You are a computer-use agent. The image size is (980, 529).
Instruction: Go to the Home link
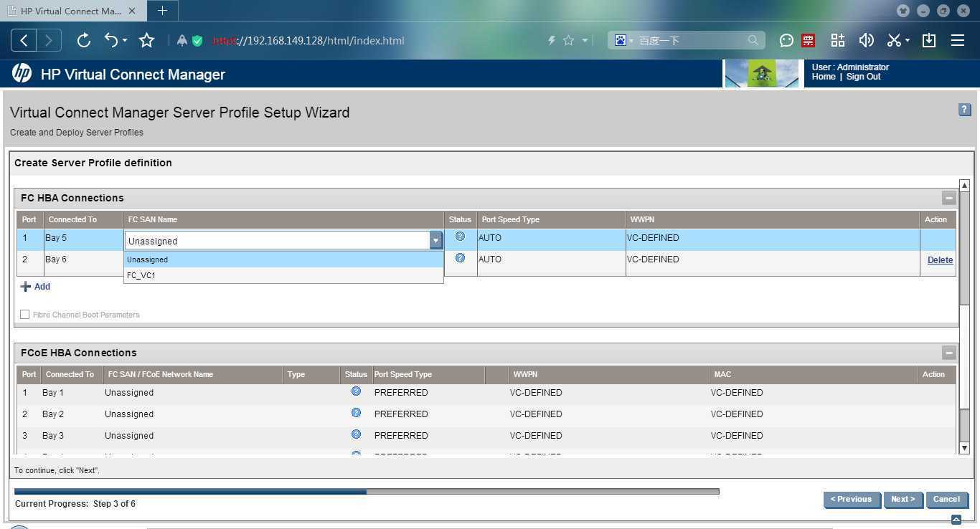click(824, 77)
